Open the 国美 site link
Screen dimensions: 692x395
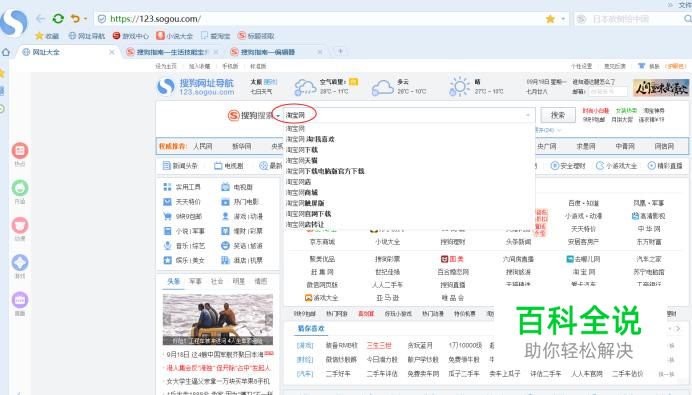[452, 259]
